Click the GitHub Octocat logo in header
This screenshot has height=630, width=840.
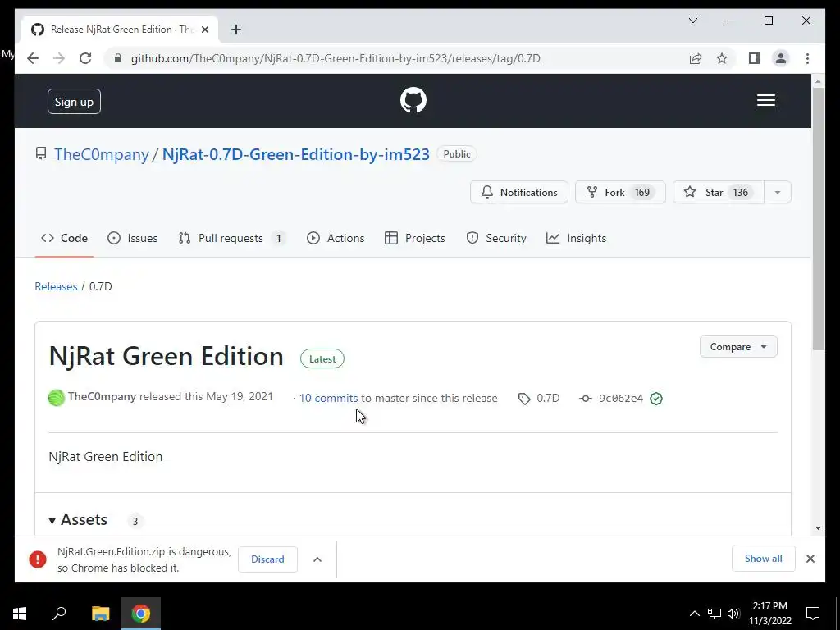[413, 100]
